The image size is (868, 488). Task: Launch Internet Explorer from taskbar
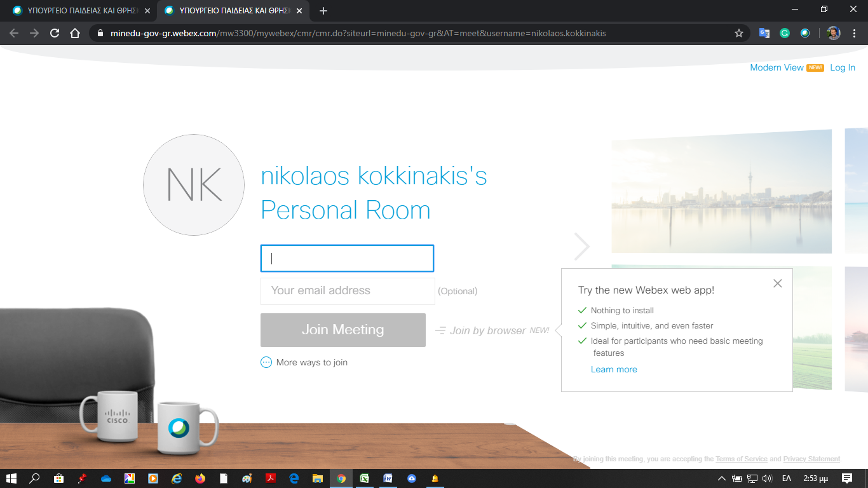(177, 478)
